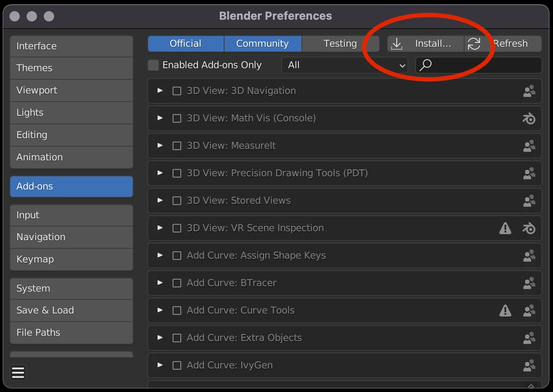Open the Viewport preferences section

point(71,90)
